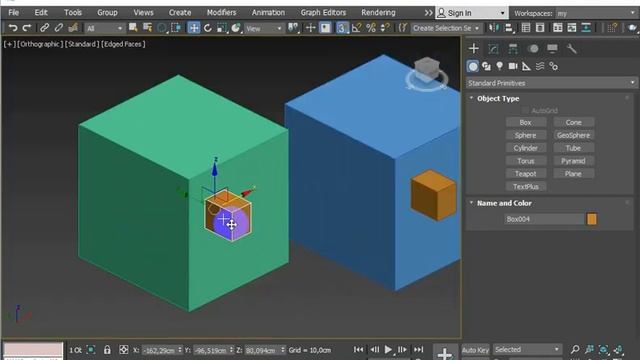Create a Cone primitive
This screenshot has width=640, height=360.
click(573, 122)
